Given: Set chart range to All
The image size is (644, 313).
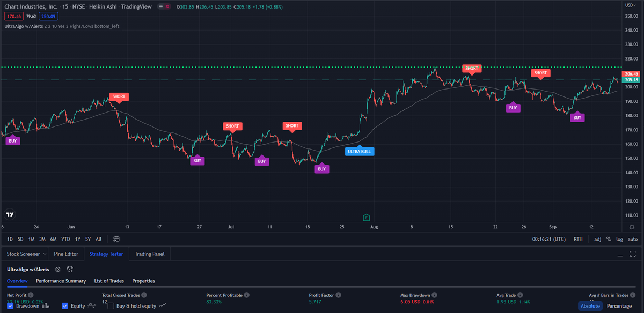Looking at the screenshot, I should pyautogui.click(x=98, y=239).
